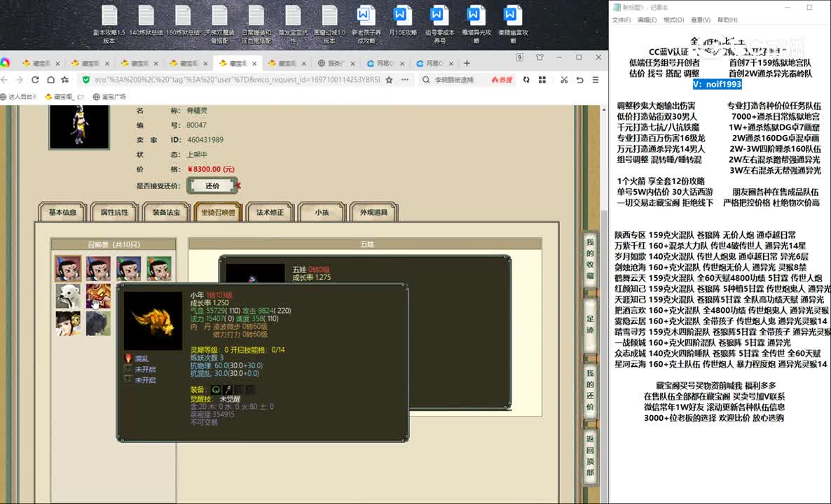Click the colorful browser logo icon
Screen dimensions: 831x504
point(5,63)
